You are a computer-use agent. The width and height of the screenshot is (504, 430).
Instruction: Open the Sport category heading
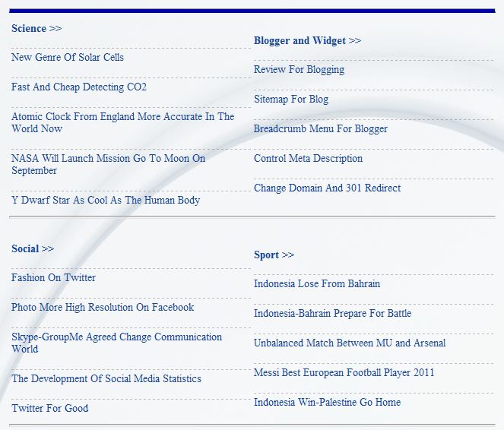pos(274,255)
